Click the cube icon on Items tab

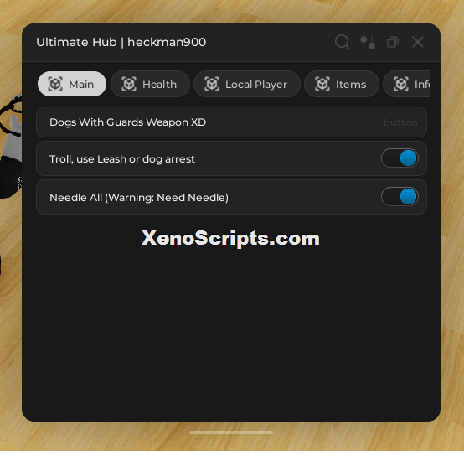pyautogui.click(x=322, y=84)
